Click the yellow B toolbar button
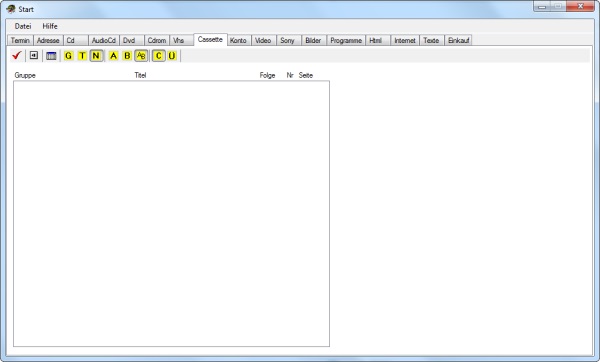600x362 pixels. [127, 56]
